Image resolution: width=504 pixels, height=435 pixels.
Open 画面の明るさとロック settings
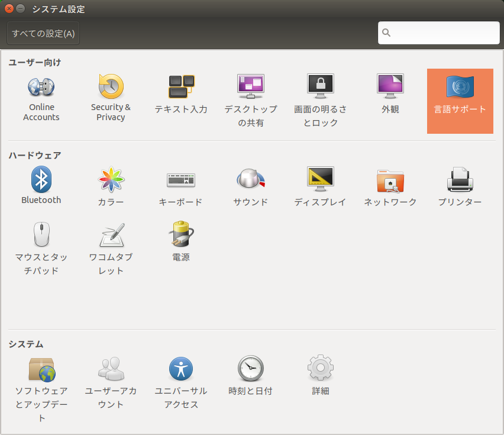pyautogui.click(x=320, y=87)
